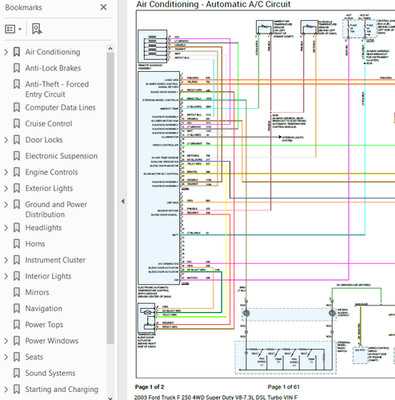
Task: Select the Exterior Lights bookmark text
Action: tap(49, 188)
